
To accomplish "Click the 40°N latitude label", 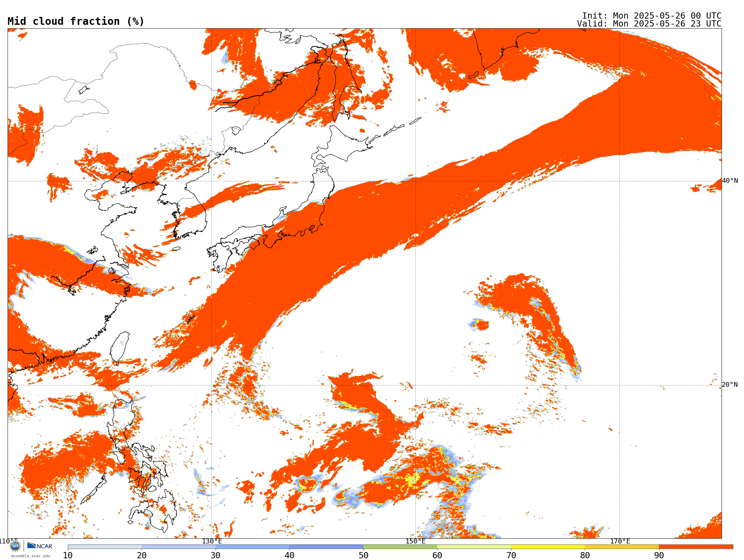I will [x=730, y=180].
